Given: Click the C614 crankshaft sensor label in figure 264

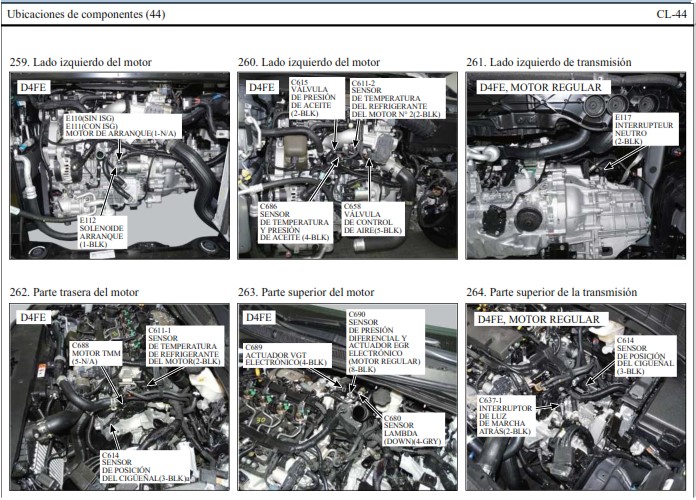Looking at the screenshot, I should coord(645,356).
